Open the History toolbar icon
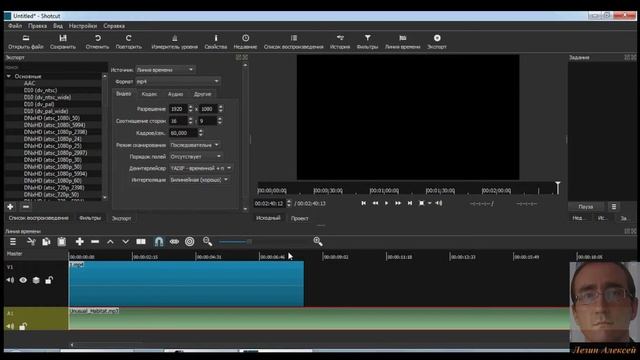The image size is (640, 360). pyautogui.click(x=340, y=38)
